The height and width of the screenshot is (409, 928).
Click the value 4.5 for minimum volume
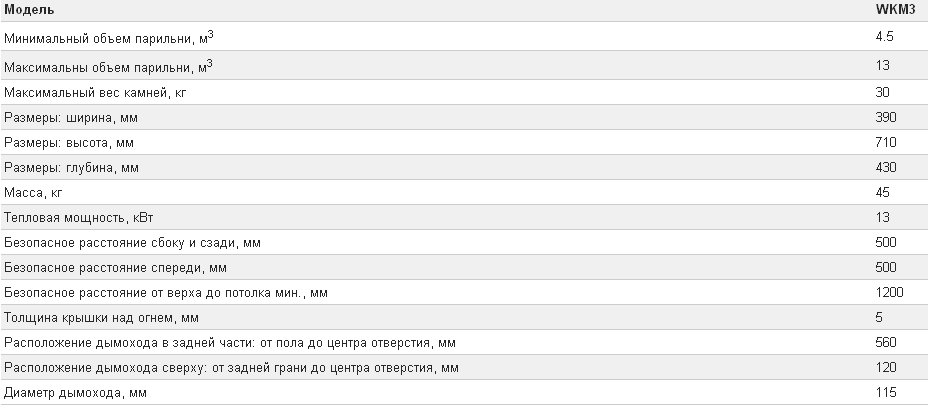tap(884, 37)
